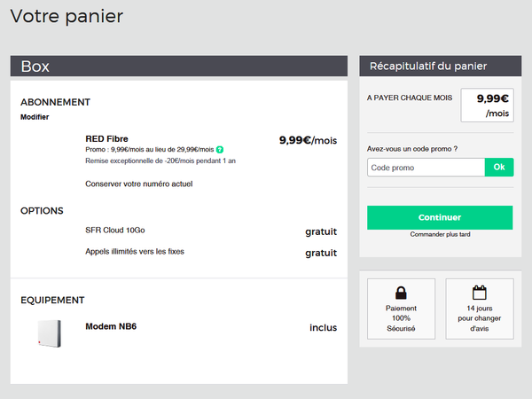Click the Paiement 100% Sécurisé text
Screen dimensions: 532x399
401,318
